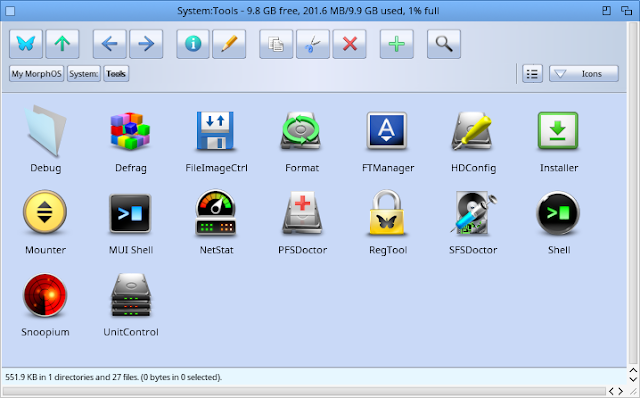Select the SFSDoctor syringe icon
The height and width of the screenshot is (398, 640).
pyautogui.click(x=473, y=213)
